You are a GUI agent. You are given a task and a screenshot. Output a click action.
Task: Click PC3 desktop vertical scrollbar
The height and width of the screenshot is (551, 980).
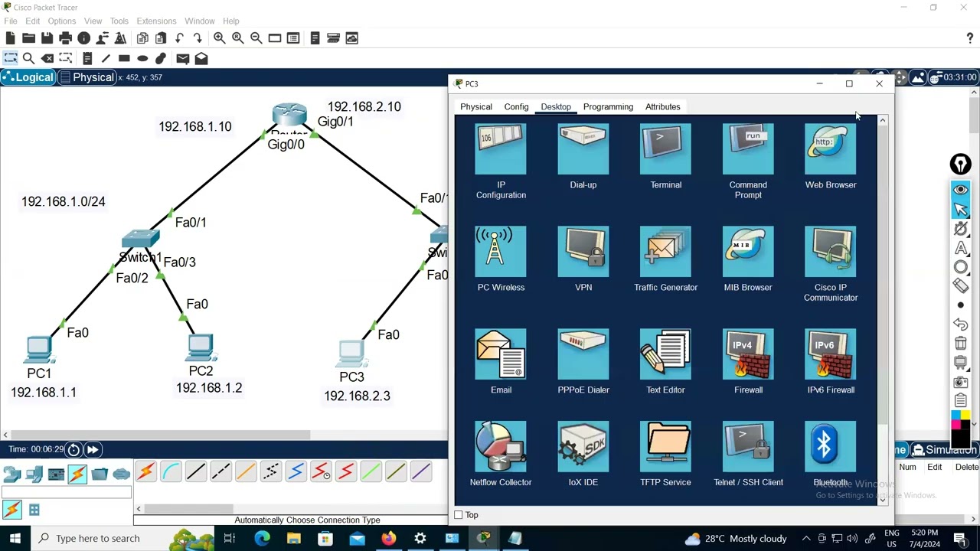[x=882, y=275]
